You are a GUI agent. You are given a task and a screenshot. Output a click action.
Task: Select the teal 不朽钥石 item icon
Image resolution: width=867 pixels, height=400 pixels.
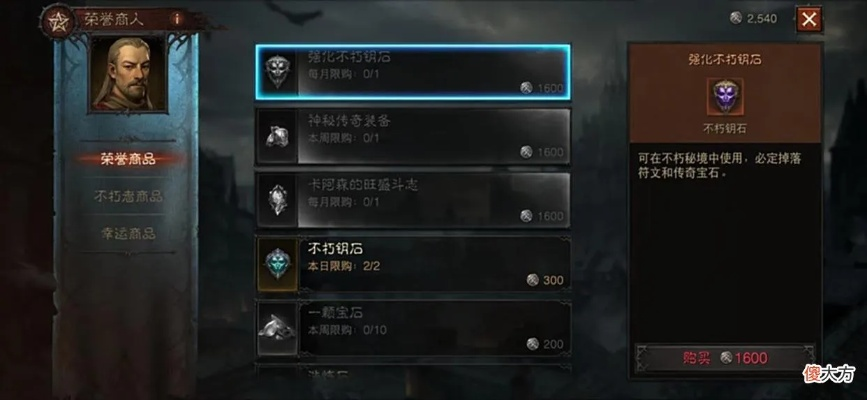tap(278, 264)
